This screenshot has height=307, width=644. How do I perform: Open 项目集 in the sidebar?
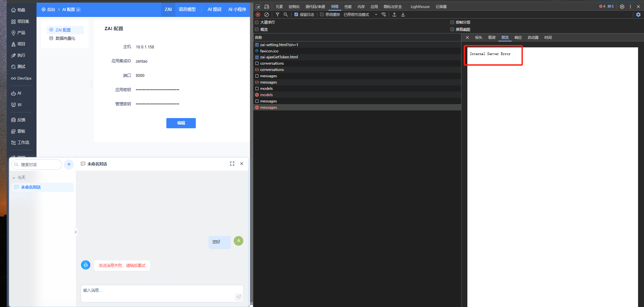[x=20, y=22]
